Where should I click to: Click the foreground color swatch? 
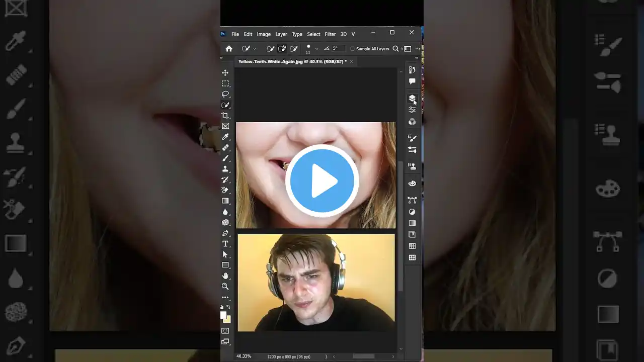coord(223,315)
